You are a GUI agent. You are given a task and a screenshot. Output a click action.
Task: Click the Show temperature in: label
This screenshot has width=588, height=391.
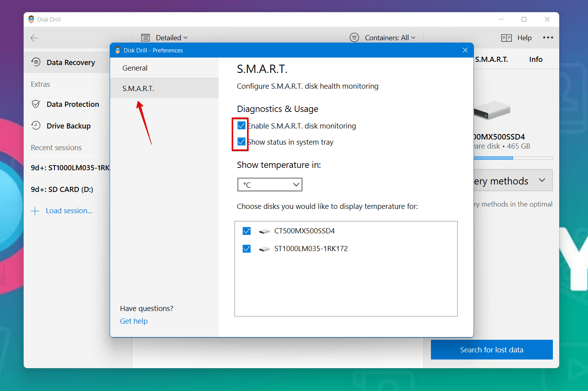279,165
